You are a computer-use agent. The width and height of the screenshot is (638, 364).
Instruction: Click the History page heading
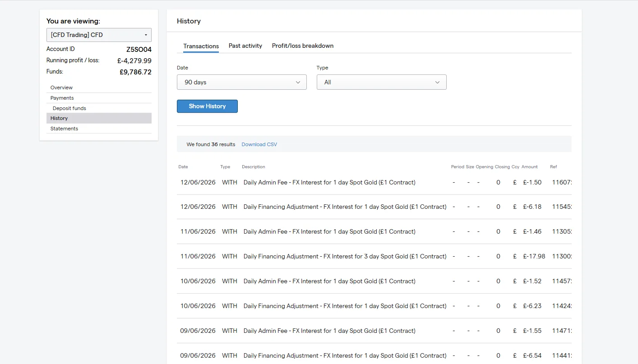tap(189, 21)
